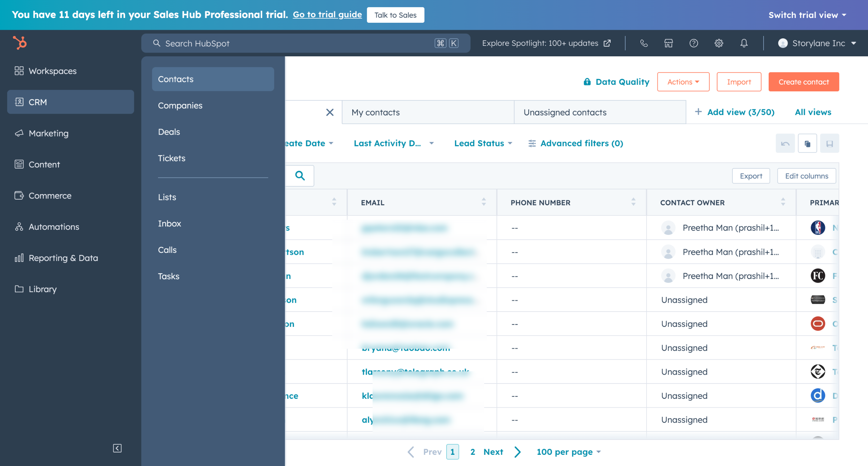Screen dimensions: 868x466
Task: Select Companies in the CRM submenu
Action: pos(213,106)
